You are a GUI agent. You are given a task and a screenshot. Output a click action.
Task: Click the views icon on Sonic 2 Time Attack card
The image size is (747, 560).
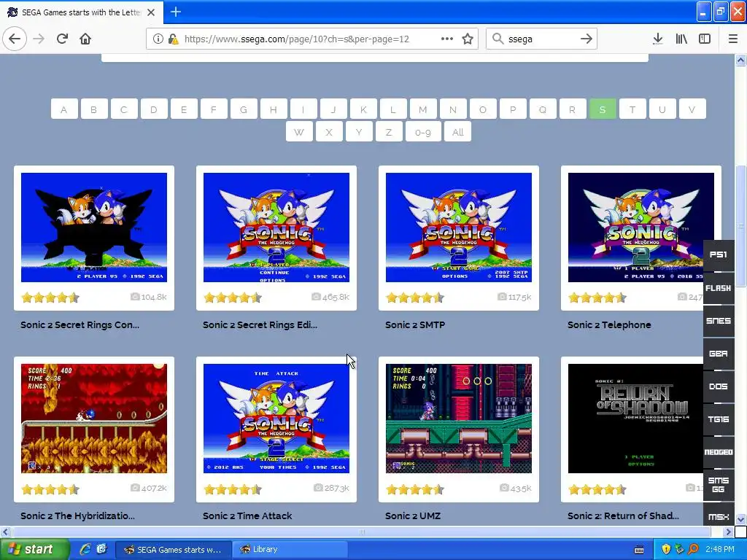coord(318,488)
